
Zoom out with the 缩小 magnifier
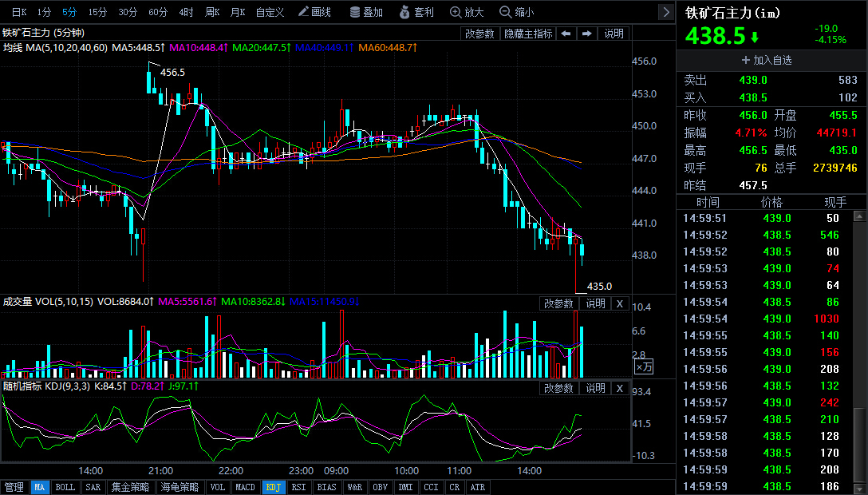tap(516, 12)
